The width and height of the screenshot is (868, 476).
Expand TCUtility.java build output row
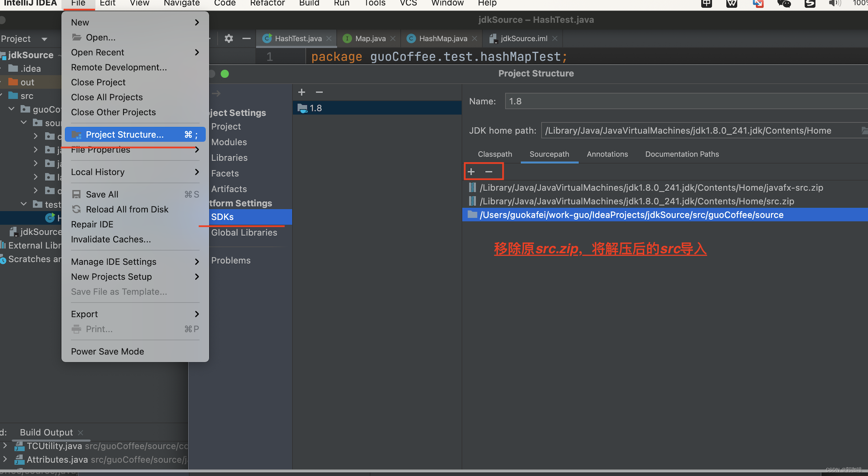(x=5, y=445)
